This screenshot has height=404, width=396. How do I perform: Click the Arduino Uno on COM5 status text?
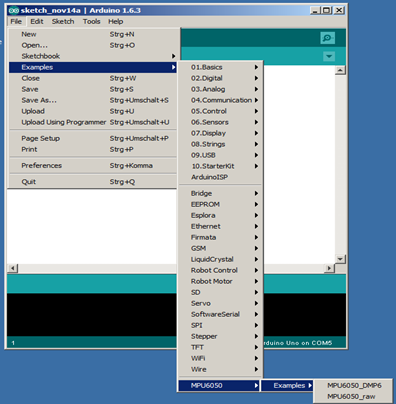(x=297, y=343)
